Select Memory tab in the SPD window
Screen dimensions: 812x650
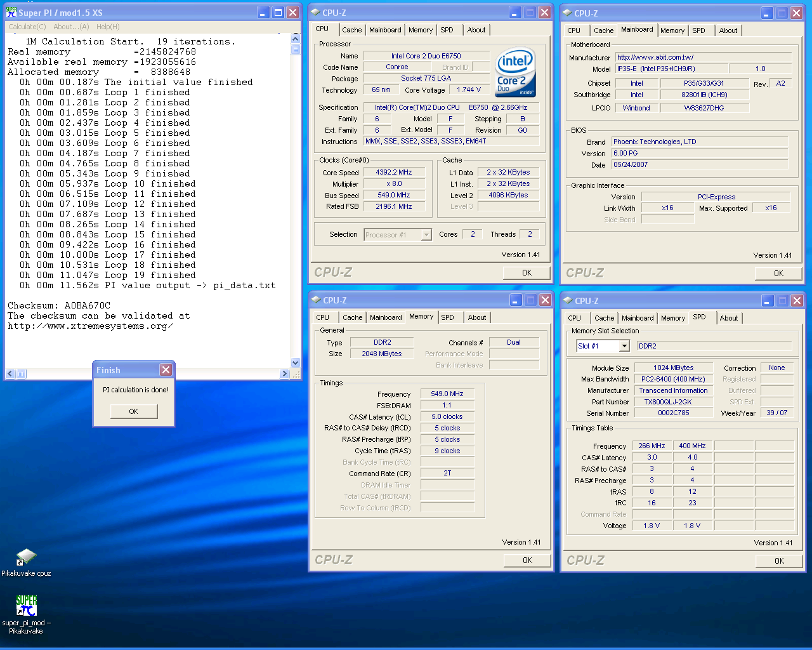673,318
